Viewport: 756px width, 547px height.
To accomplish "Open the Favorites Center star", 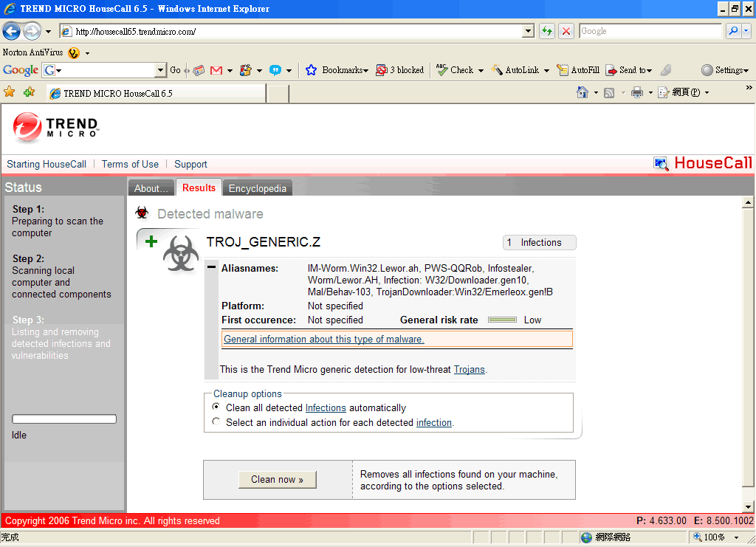I will [x=9, y=92].
